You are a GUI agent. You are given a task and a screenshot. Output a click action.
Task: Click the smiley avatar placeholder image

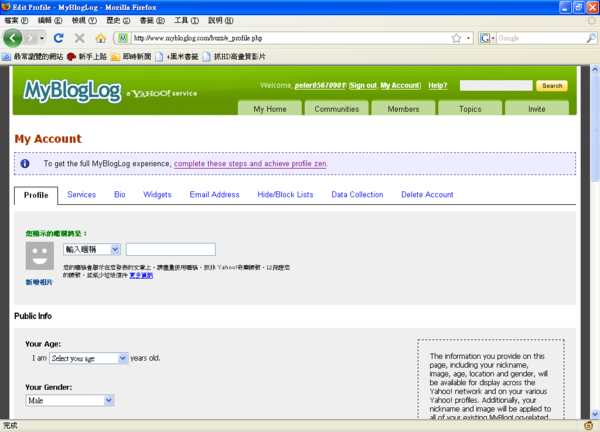click(40, 256)
